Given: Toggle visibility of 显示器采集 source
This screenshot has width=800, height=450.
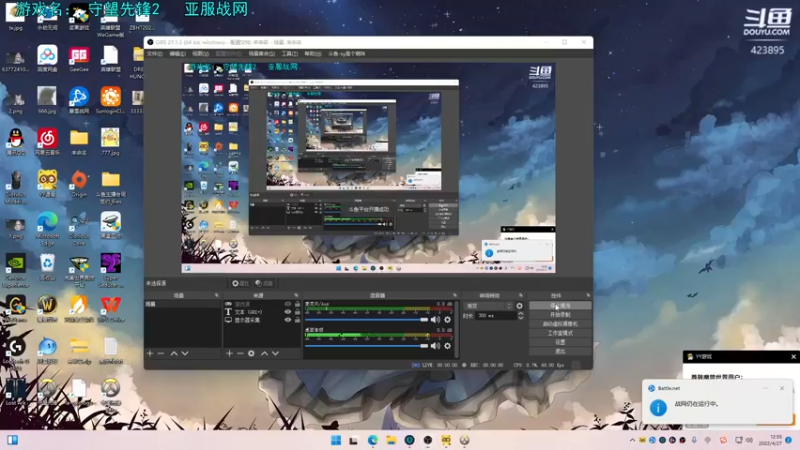Looking at the screenshot, I should [288, 320].
